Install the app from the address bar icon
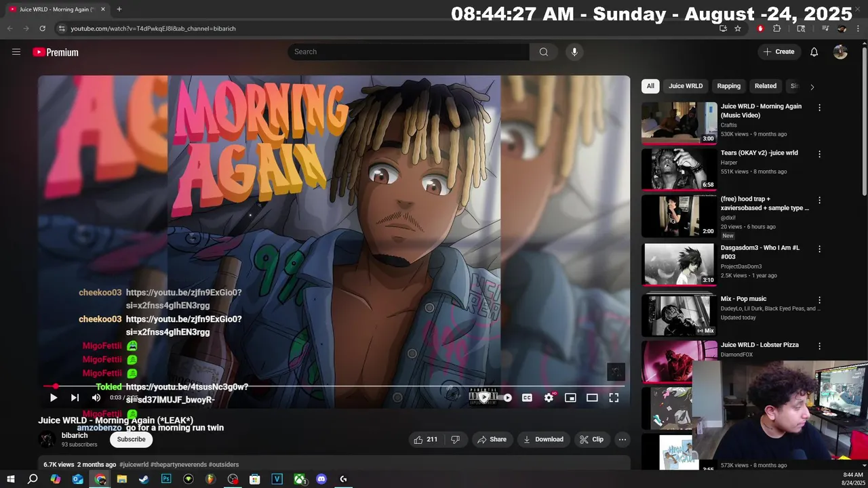The width and height of the screenshot is (868, 488). coord(723,28)
